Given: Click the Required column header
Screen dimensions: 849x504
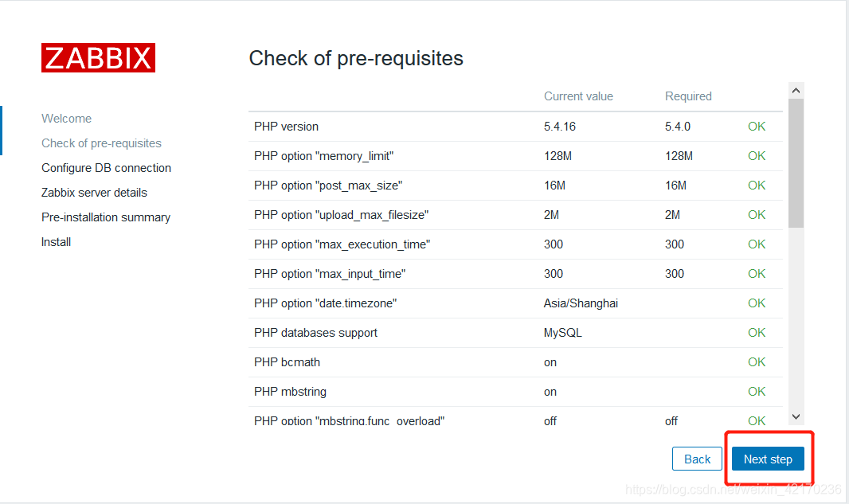Looking at the screenshot, I should coord(688,96).
